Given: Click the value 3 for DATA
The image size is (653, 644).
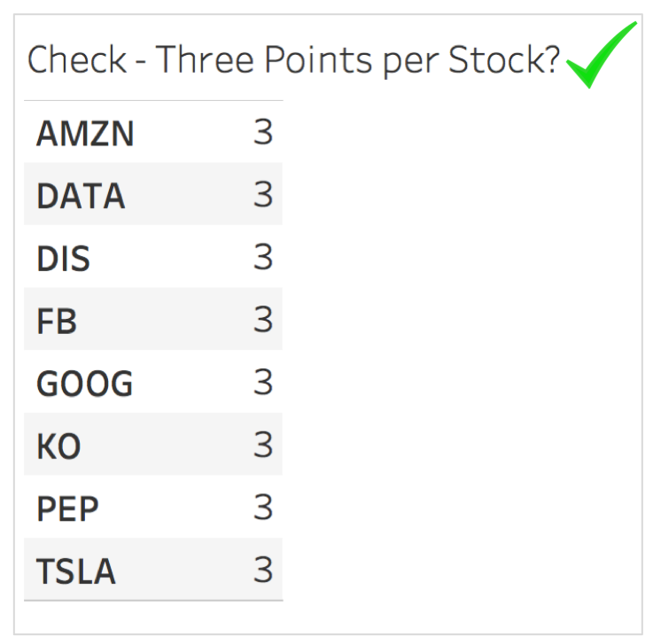Looking at the screenshot, I should [x=263, y=194].
